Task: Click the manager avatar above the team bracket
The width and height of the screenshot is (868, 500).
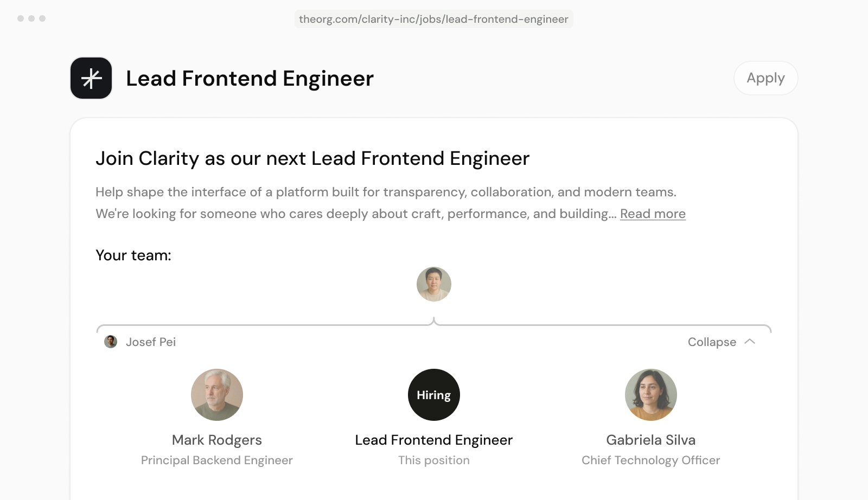Action: [x=434, y=284]
